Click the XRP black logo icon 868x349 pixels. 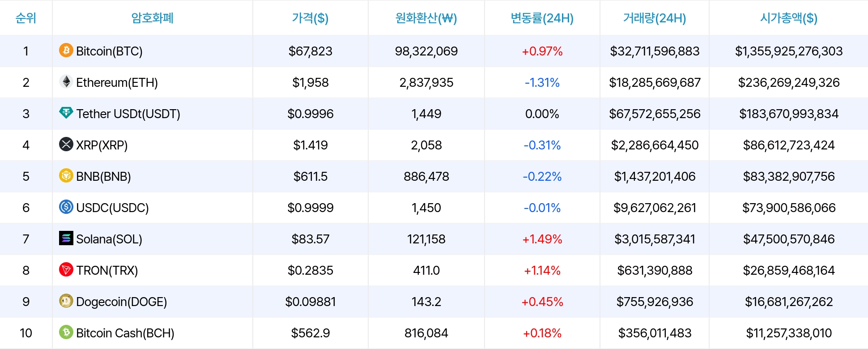pos(66,144)
